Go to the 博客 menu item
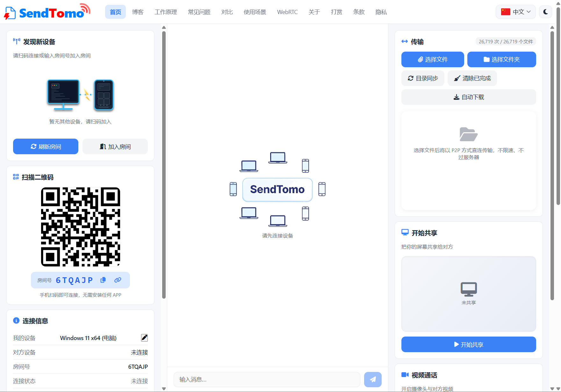This screenshot has width=561, height=392. [138, 12]
